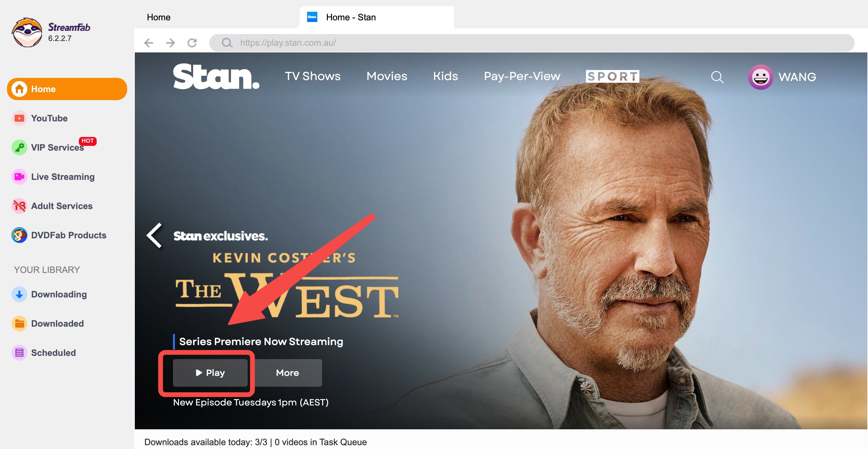Click the HOT badge on VIP Services
This screenshot has height=449, width=868.
[88, 141]
